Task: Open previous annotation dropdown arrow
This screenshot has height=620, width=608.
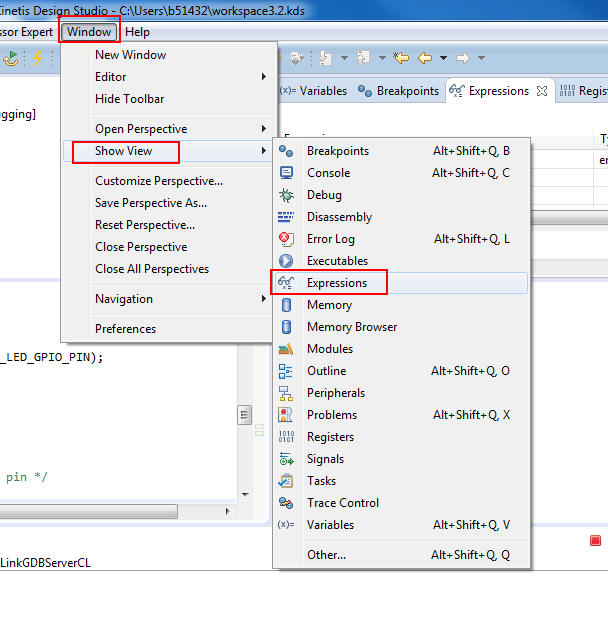Action: pos(382,58)
